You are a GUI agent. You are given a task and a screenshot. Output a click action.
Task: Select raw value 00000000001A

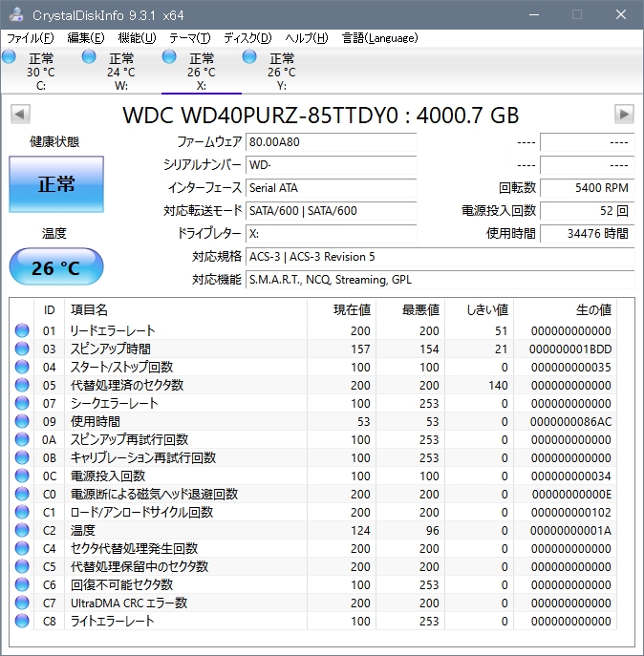[x=570, y=531]
